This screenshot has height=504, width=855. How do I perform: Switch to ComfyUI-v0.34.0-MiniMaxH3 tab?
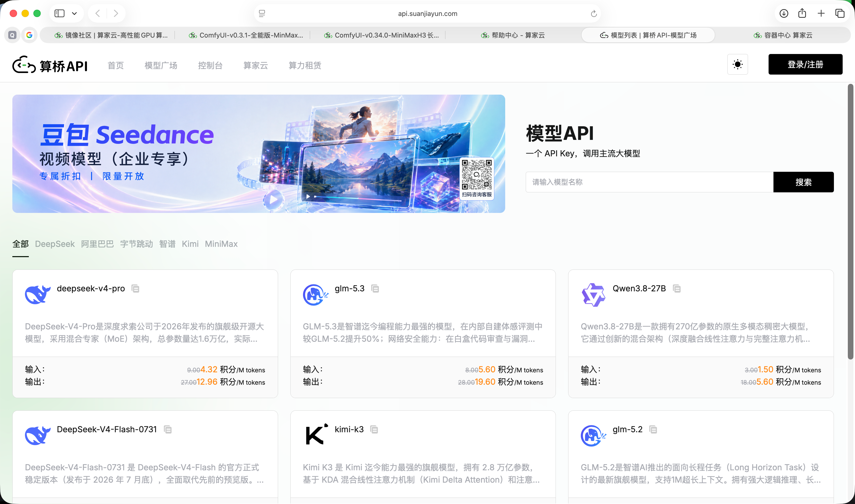381,35
